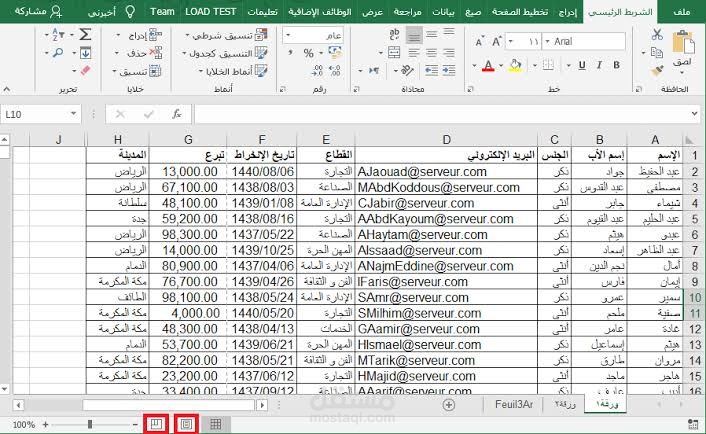Viewport: 706px width, 434px height.
Task: Open the File (ملف) tab
Action: [682, 12]
